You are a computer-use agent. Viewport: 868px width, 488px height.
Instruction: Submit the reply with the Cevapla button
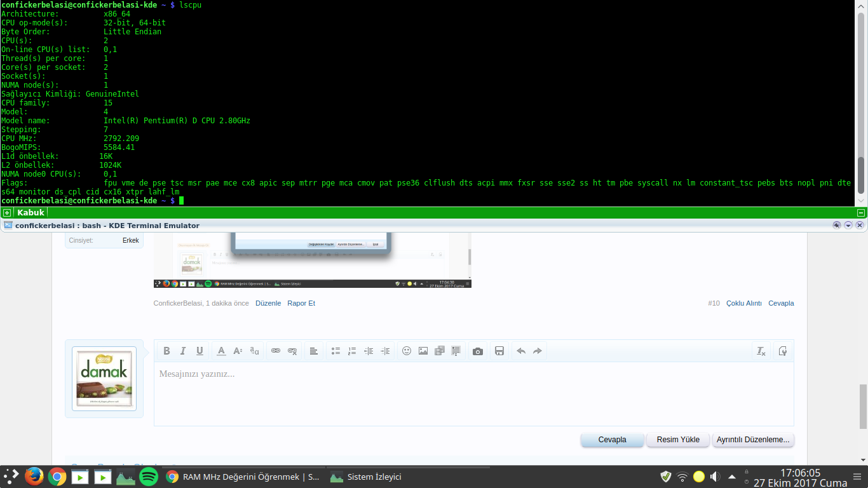click(x=613, y=440)
